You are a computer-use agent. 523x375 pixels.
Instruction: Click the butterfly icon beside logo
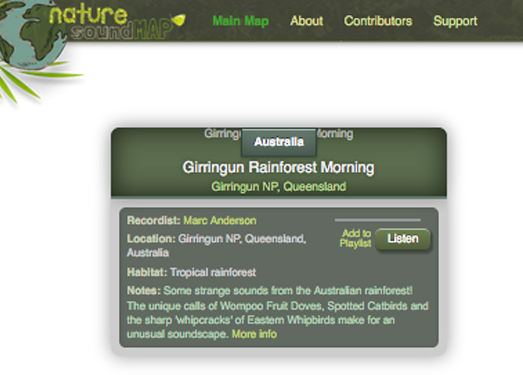pos(178,20)
